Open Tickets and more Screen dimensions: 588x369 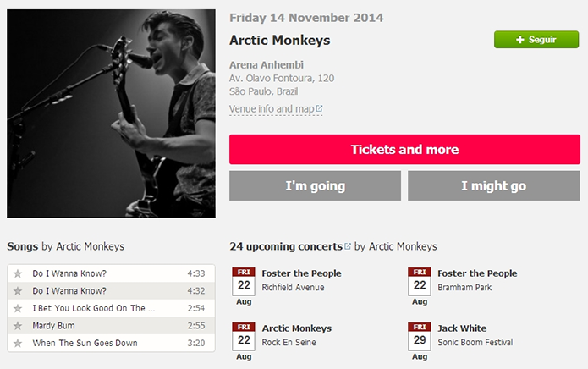coord(404,149)
